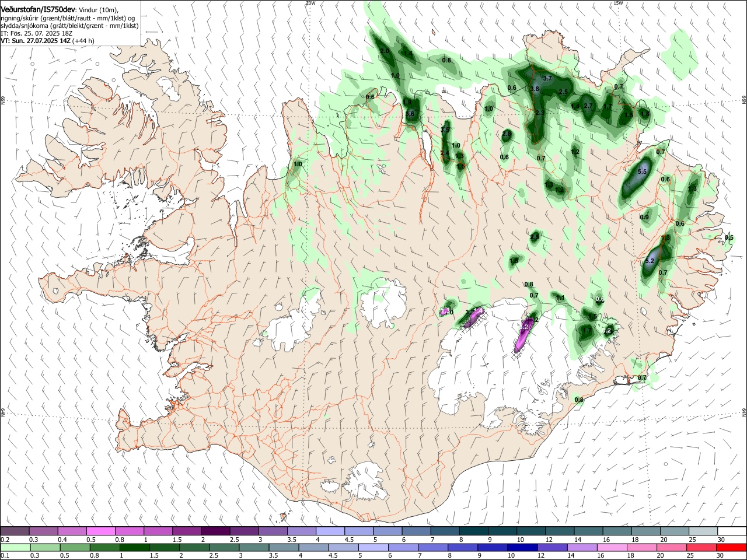The height and width of the screenshot is (560, 747).
Task: Click the '2.4' precipitation value on the map
Action: point(445,153)
